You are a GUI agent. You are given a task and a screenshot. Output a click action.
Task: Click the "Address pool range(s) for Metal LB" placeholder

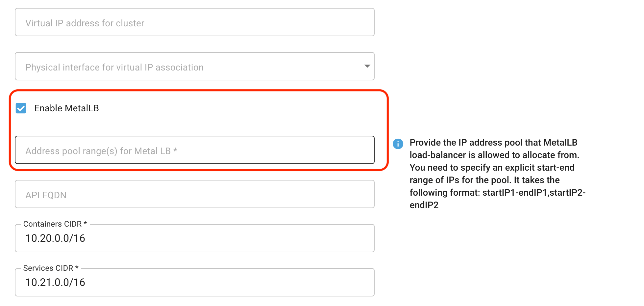(101, 151)
